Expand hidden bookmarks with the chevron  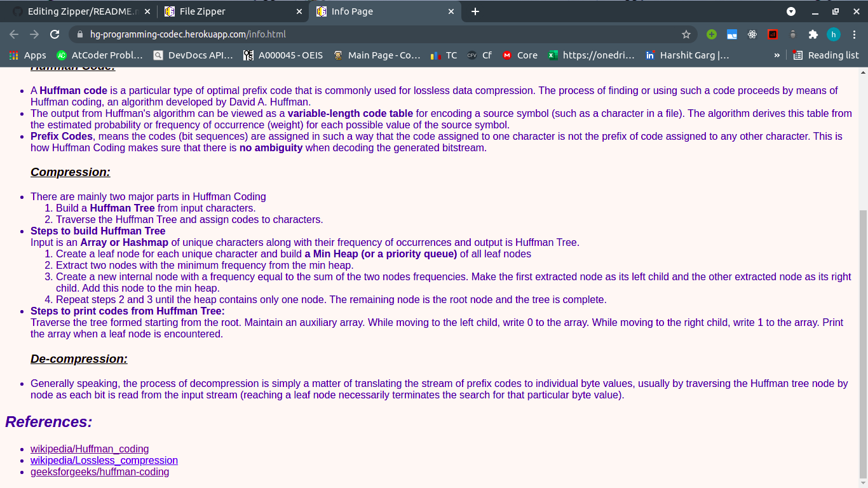(x=777, y=55)
